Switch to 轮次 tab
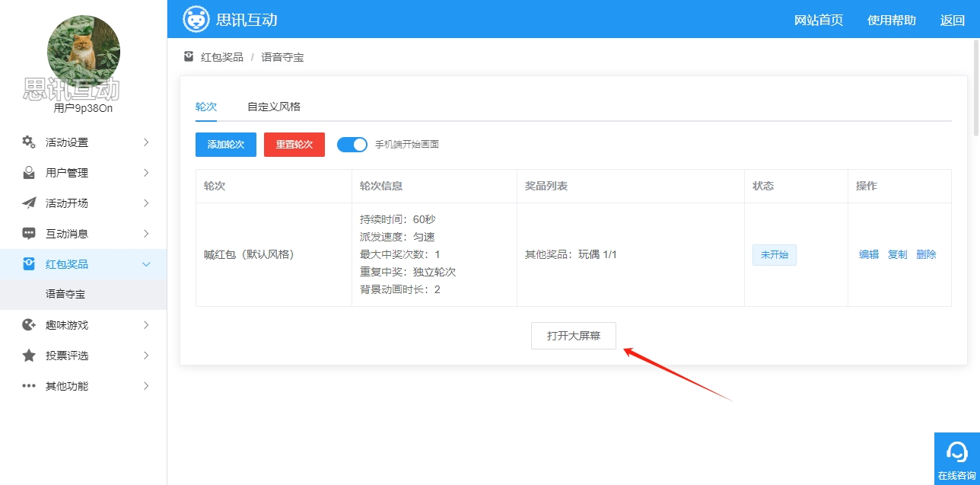The image size is (980, 485). [x=206, y=107]
